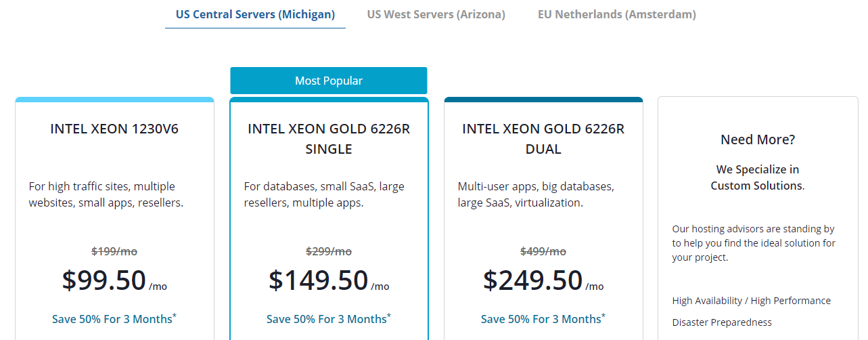The image size is (868, 340).
Task: Open EU Netherlands (Amsterdam) servers tab
Action: coord(616,14)
